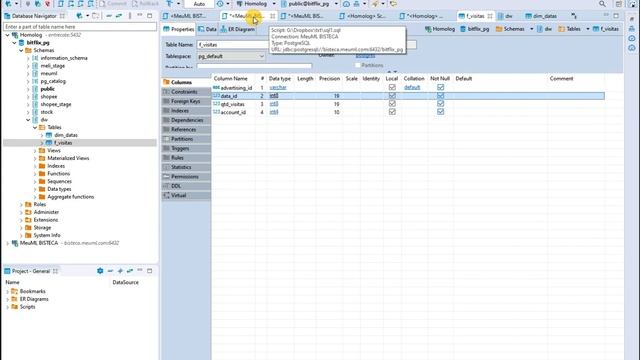640x360 pixels.
Task: Toggle Local checkbox for data_id row
Action: [x=392, y=96]
